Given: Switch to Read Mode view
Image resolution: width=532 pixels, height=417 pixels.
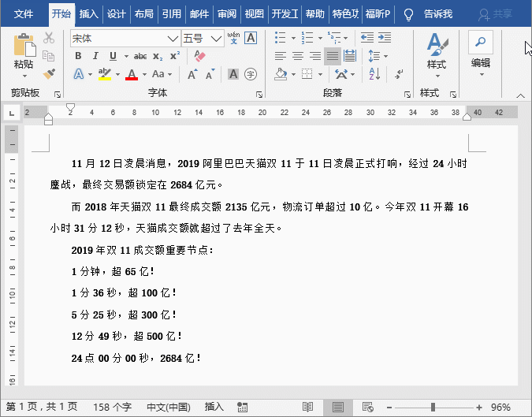Looking at the screenshot, I should 307,407.
